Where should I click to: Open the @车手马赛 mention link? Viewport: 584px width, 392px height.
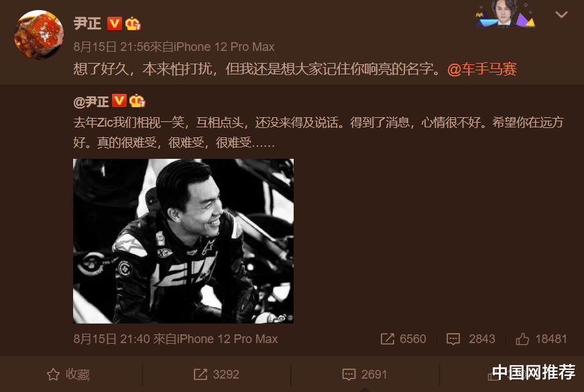(482, 69)
